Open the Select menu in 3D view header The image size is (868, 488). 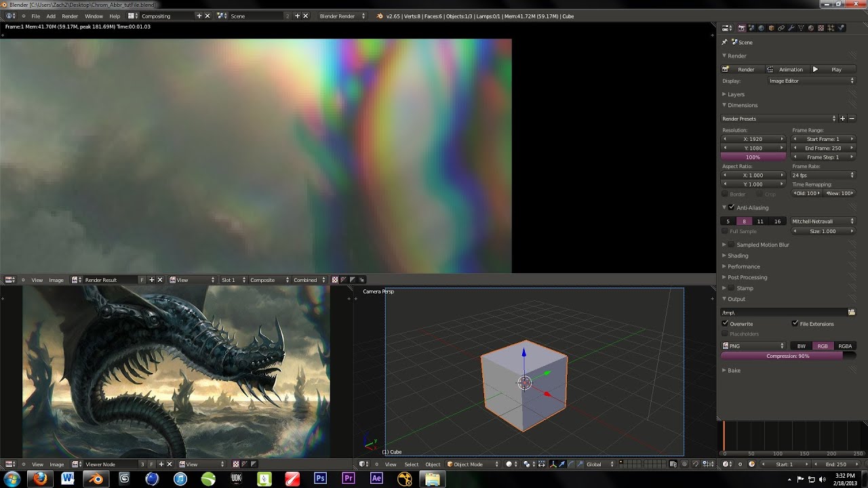coord(412,464)
